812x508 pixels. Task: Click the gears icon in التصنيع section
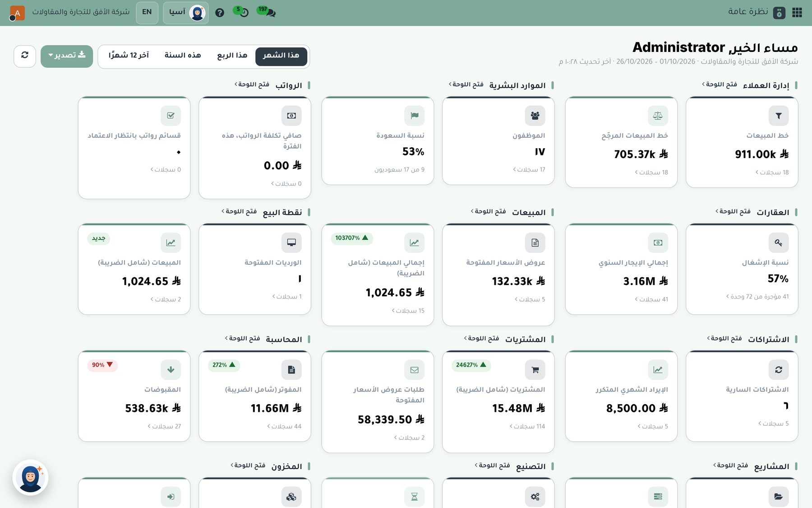tap(535, 496)
